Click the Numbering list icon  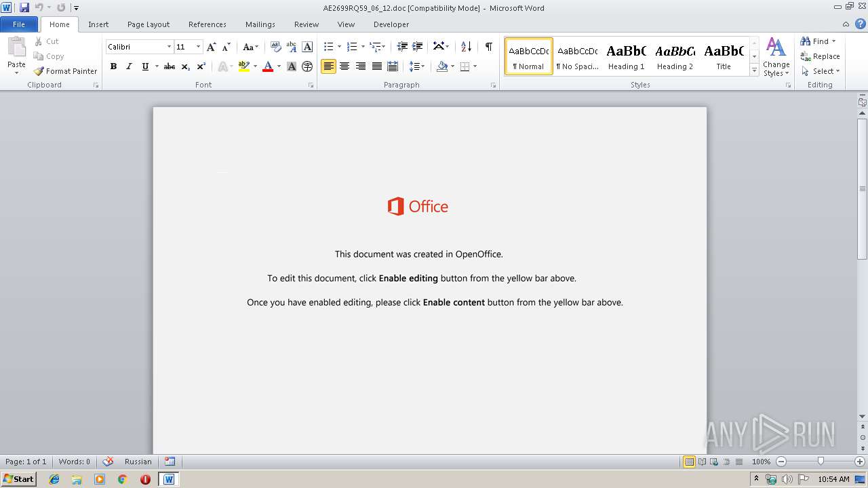351,47
